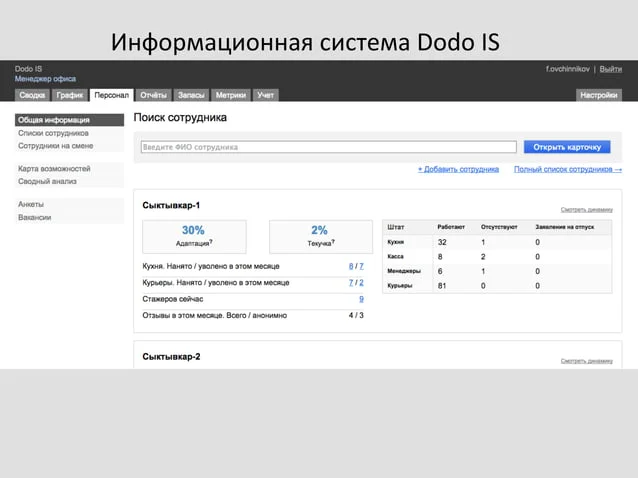Click the 2% Текучка metric box
The image size is (638, 478).
[321, 237]
